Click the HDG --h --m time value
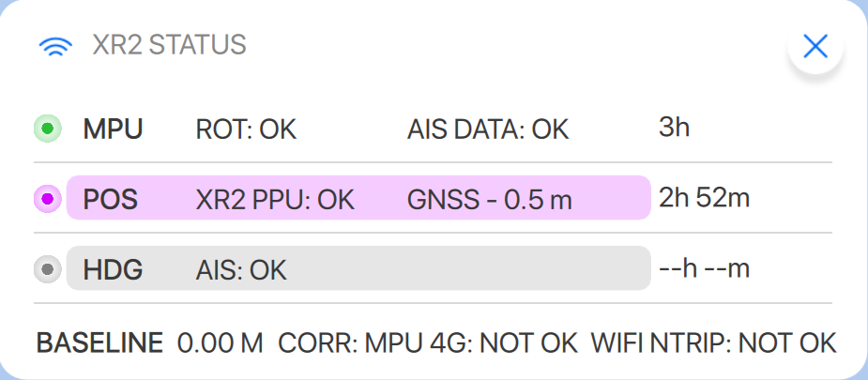Screen dimensions: 868x380 click(x=704, y=269)
